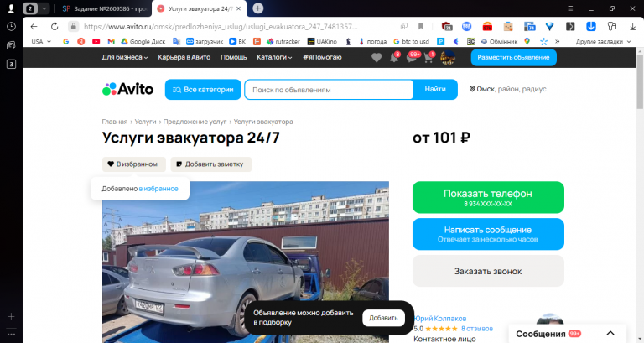Open the history clock icon in sidebar
This screenshot has height=343, width=644.
tap(11, 26)
